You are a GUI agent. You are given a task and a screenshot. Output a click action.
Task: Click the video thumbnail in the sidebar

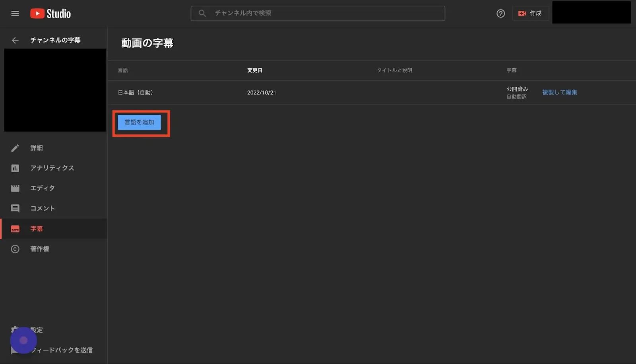55,90
